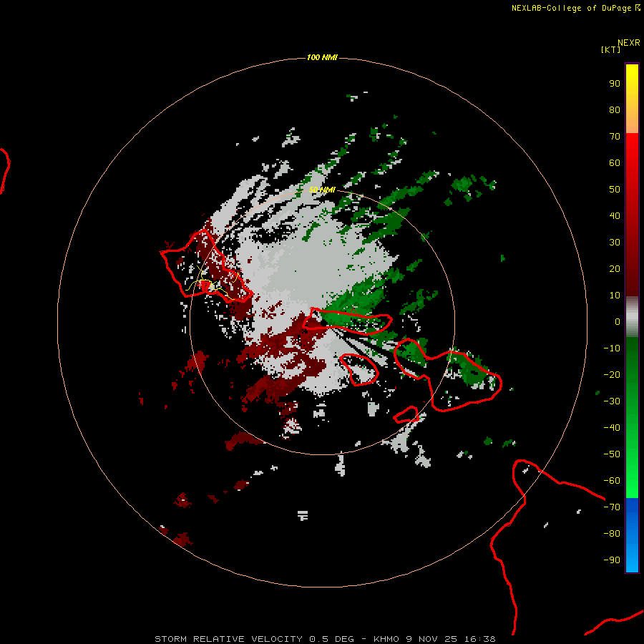Click the yellow-orange top segment of the color bar
This screenshot has width=644, height=644.
coord(632,99)
